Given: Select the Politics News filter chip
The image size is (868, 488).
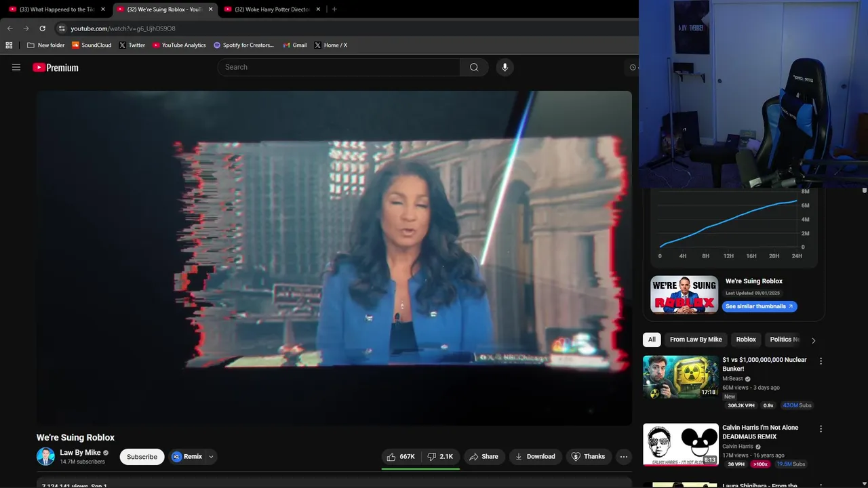Looking at the screenshot, I should (784, 340).
